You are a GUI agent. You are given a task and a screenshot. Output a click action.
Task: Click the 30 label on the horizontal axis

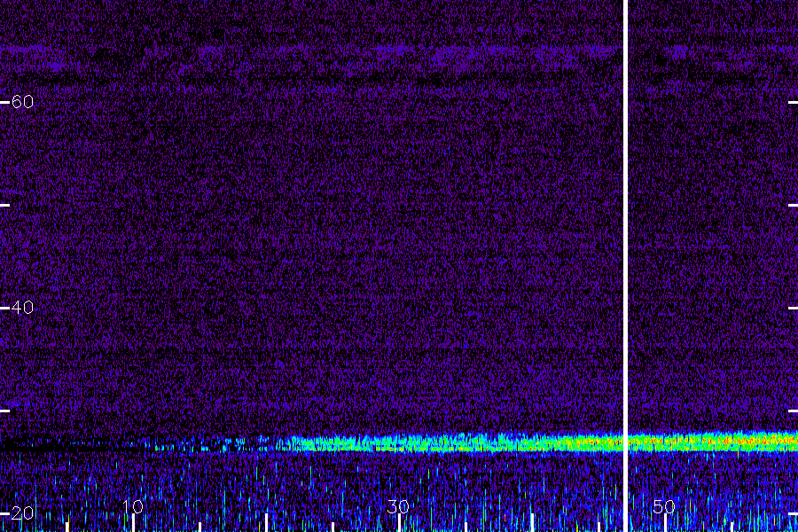click(398, 506)
